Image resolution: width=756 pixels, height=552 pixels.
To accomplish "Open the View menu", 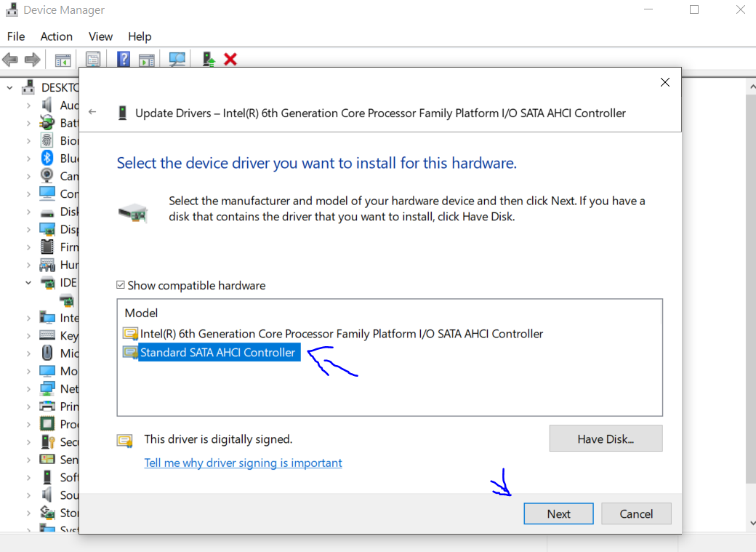I will coord(100,36).
